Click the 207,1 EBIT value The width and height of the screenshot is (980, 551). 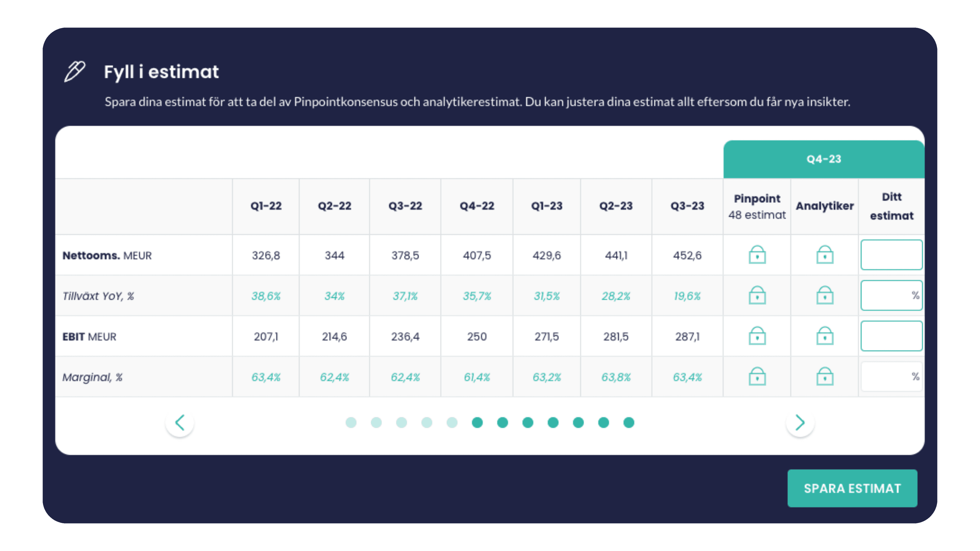point(266,337)
